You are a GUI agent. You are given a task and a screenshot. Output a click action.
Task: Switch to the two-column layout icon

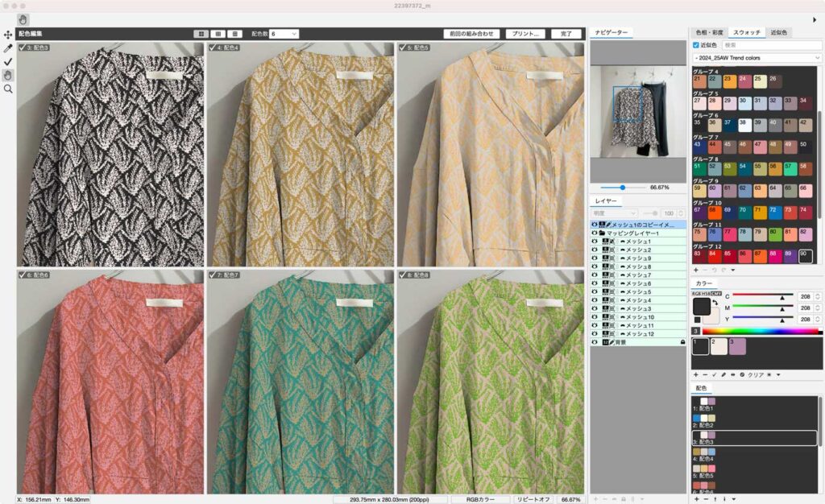point(218,34)
